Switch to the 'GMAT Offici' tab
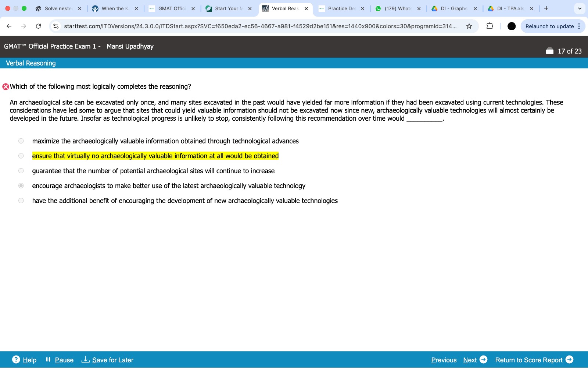 (x=172, y=8)
